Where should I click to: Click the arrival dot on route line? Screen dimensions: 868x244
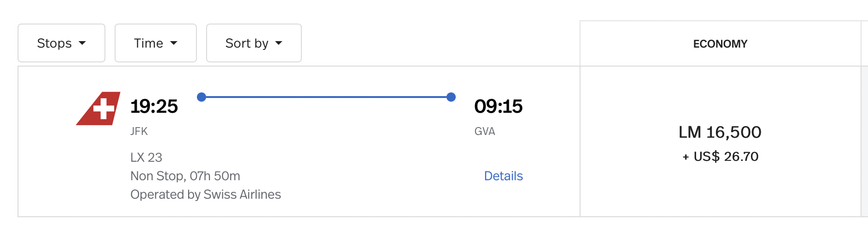pos(451,97)
